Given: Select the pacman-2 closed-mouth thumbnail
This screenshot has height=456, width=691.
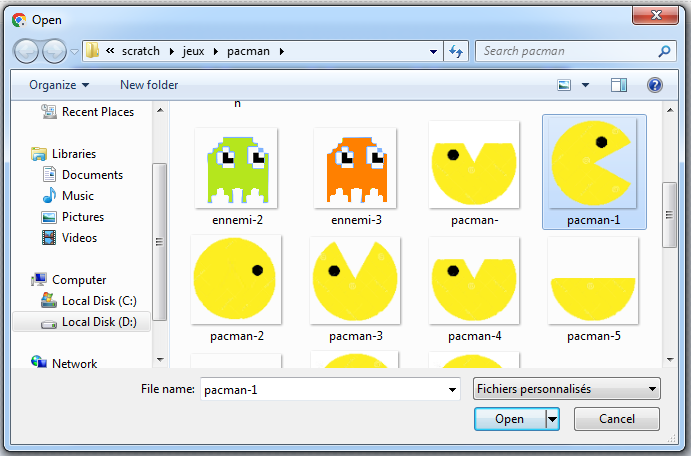Looking at the screenshot, I should (x=236, y=280).
